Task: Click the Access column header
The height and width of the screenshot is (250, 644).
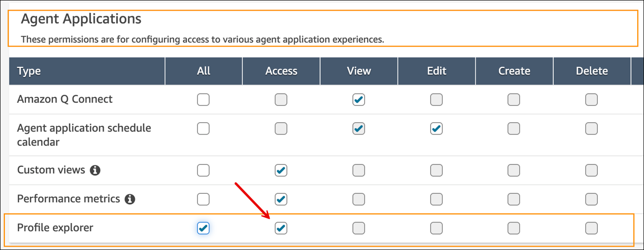Action: tap(281, 71)
